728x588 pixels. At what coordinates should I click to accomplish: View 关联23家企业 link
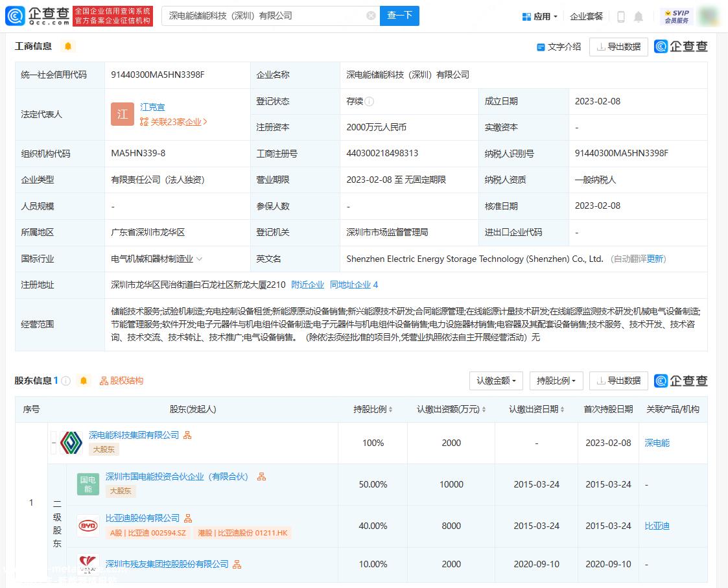[x=173, y=122]
